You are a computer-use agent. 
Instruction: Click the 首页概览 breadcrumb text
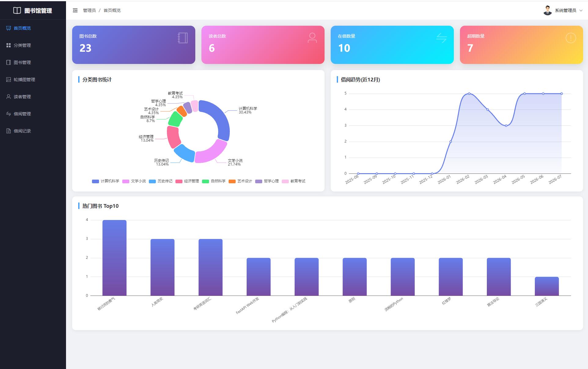[x=112, y=10]
